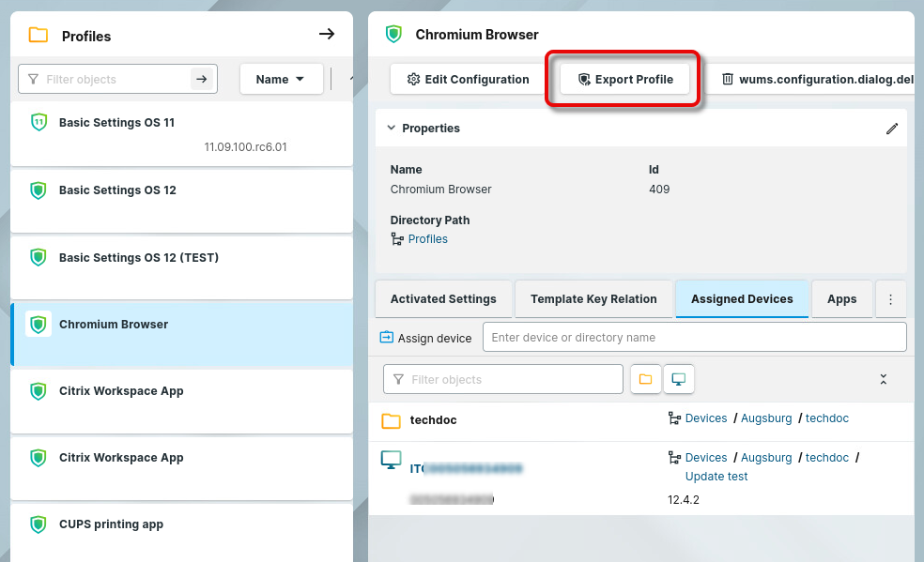The height and width of the screenshot is (562, 924).
Task: Collapse the Properties section
Action: 390,129
